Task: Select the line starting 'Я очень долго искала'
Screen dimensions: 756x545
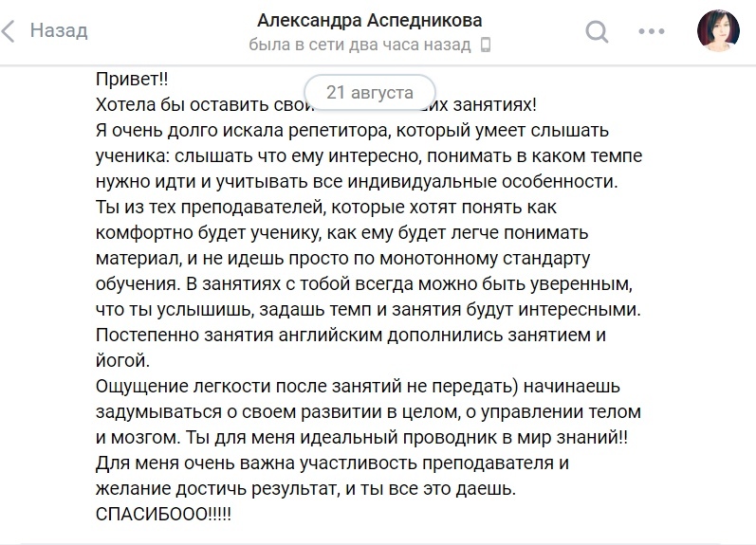Action: 353,131
